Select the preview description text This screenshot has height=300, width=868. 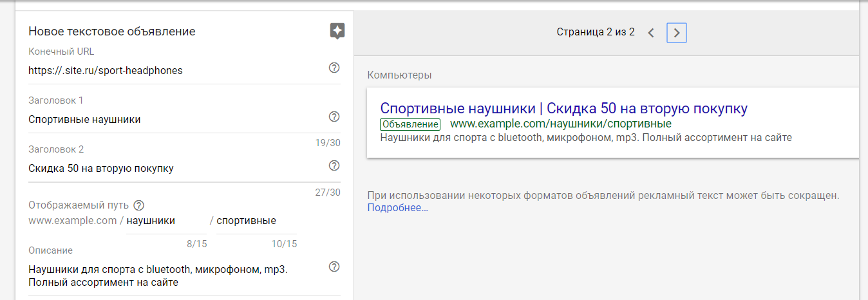pyautogui.click(x=586, y=137)
